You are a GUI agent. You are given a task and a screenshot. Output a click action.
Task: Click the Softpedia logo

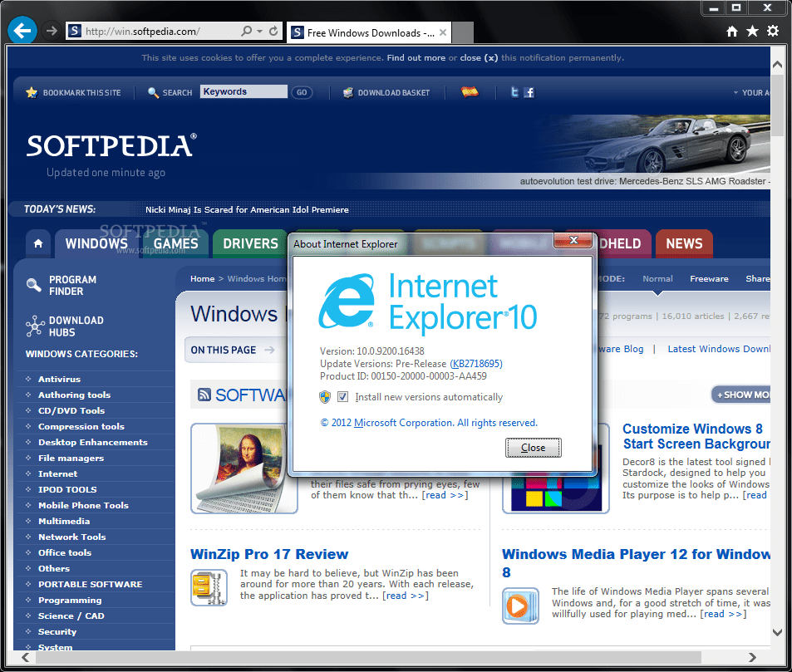tap(111, 146)
